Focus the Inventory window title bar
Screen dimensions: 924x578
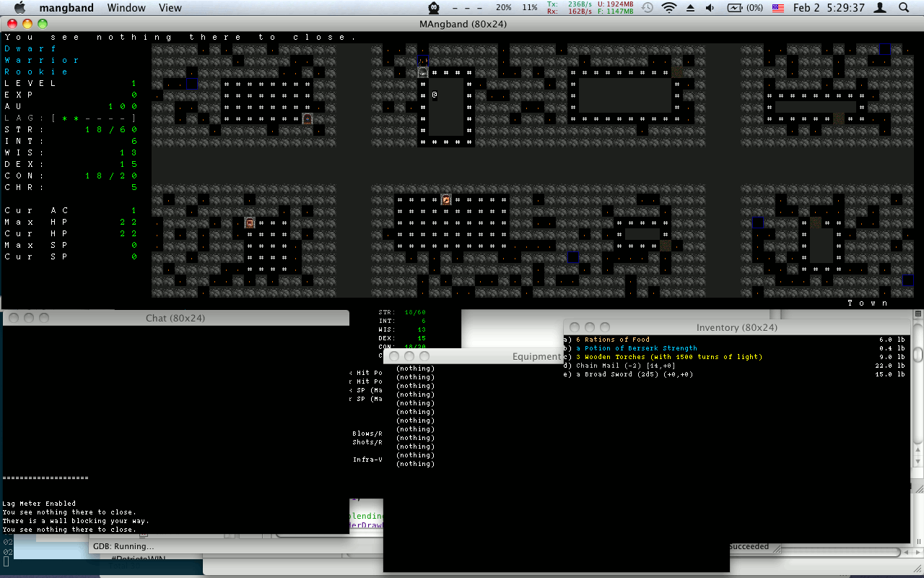[x=736, y=327]
